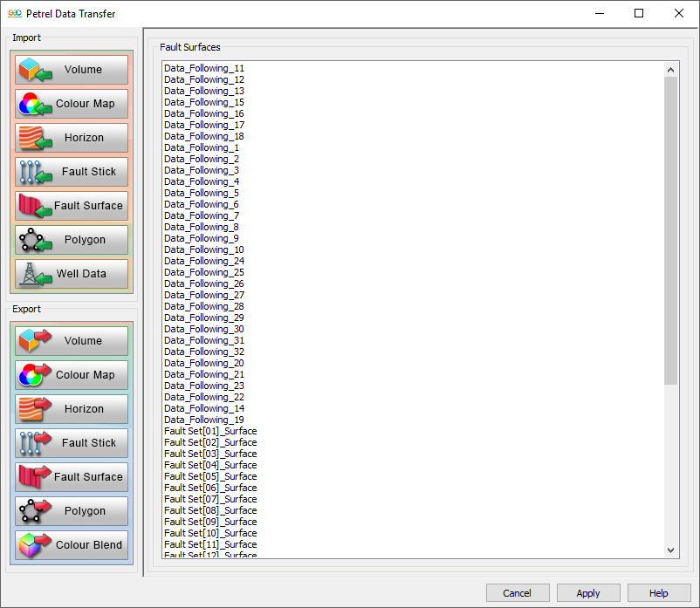Open the Import Volume tool
This screenshot has height=608, width=700.
click(x=72, y=70)
